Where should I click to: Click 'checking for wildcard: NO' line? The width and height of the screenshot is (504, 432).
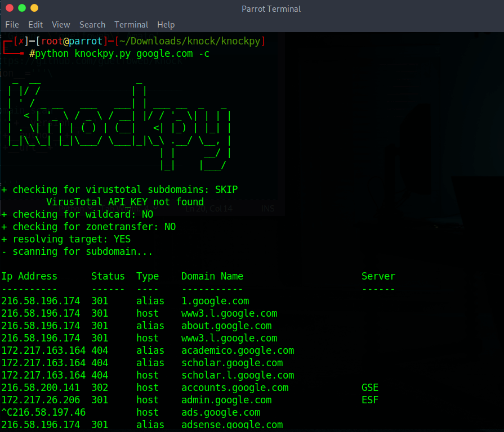[x=77, y=214]
